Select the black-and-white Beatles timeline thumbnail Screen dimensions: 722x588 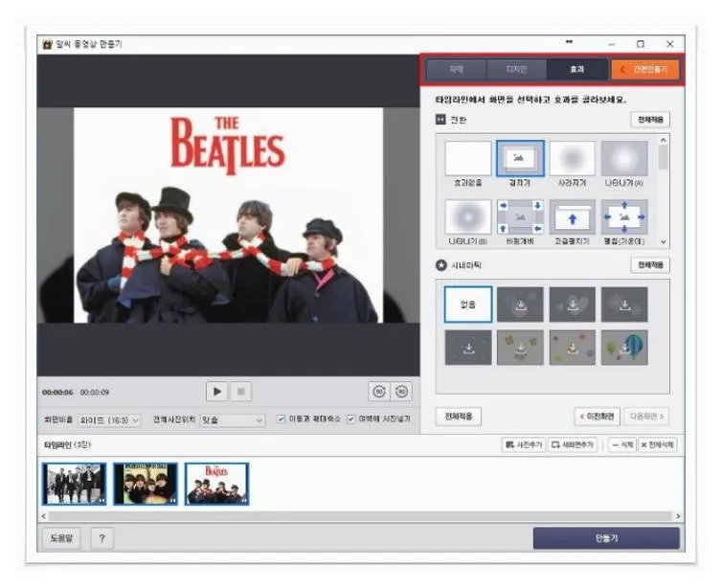(x=74, y=484)
